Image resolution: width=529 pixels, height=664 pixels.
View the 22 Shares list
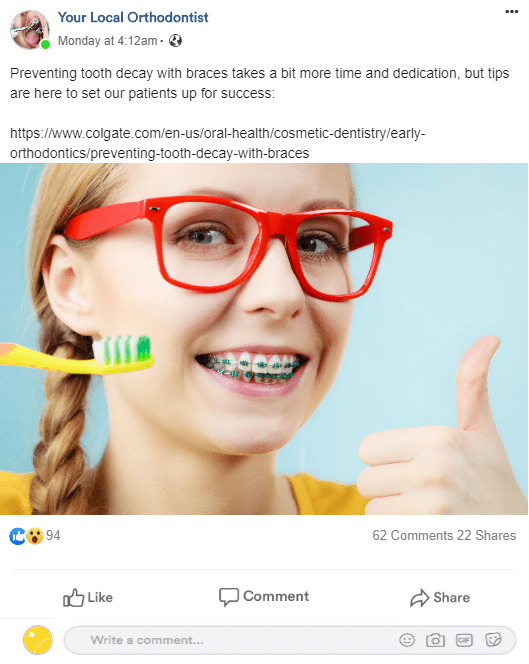[486, 535]
